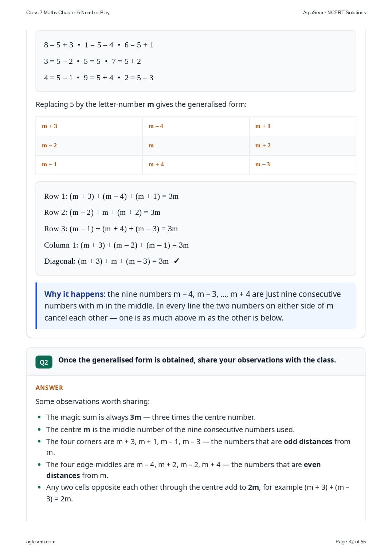Click the '8 = 5 + 3' equation
This screenshot has width=392, height=555.
pyautogui.click(x=59, y=45)
